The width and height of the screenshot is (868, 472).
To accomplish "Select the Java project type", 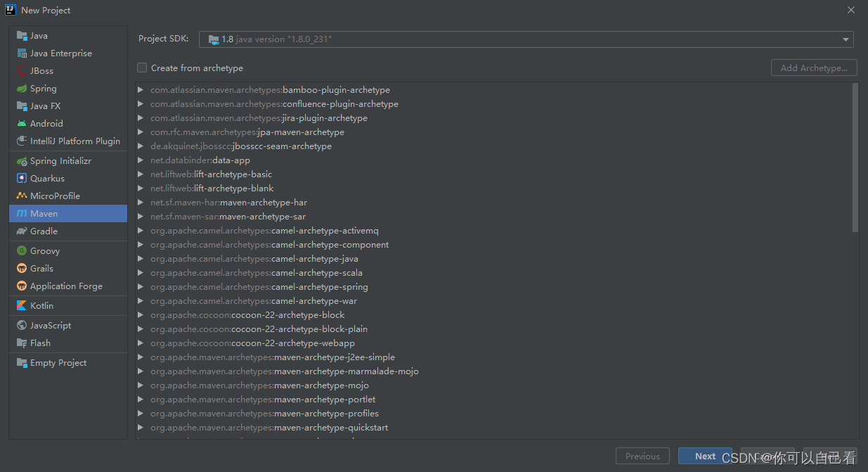I will pyautogui.click(x=68, y=36).
